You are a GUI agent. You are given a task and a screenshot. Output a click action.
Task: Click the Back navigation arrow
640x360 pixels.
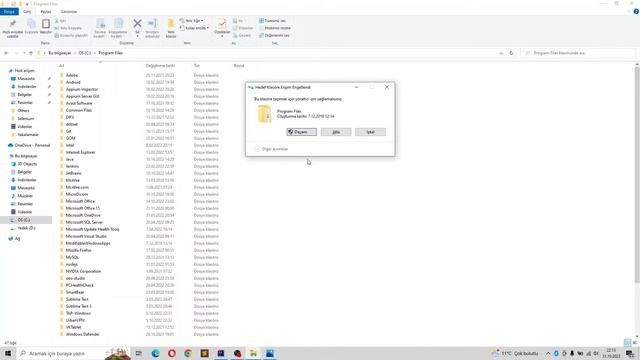[x=6, y=53]
